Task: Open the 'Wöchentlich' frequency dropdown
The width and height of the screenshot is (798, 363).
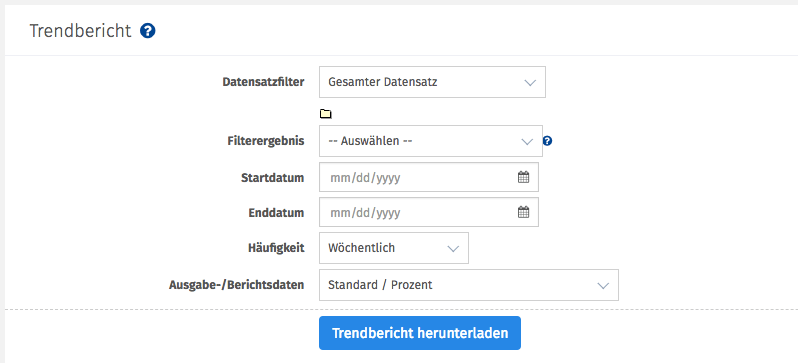Action: click(x=393, y=248)
